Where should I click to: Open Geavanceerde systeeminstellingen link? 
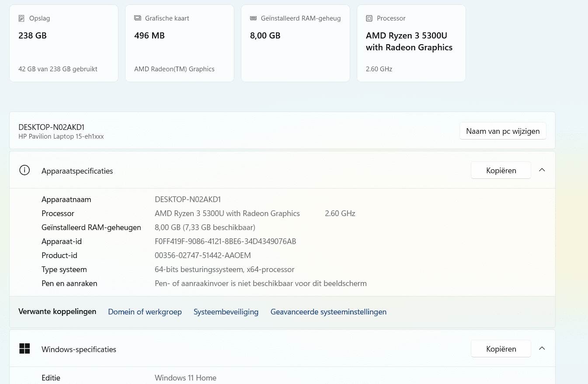tap(328, 312)
